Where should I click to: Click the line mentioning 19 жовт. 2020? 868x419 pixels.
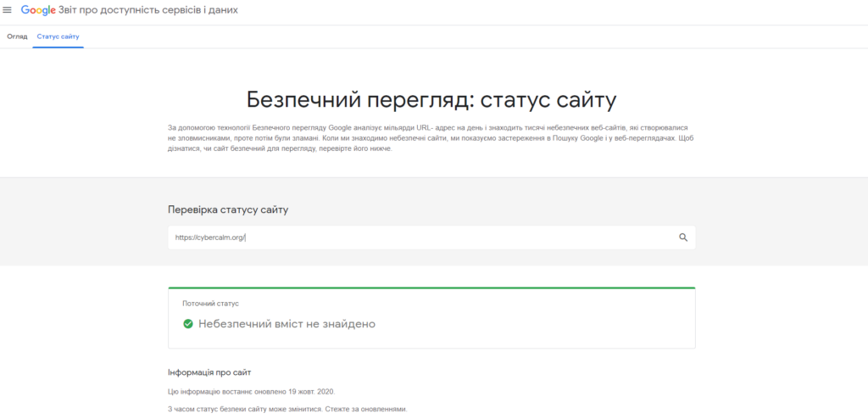(x=251, y=391)
